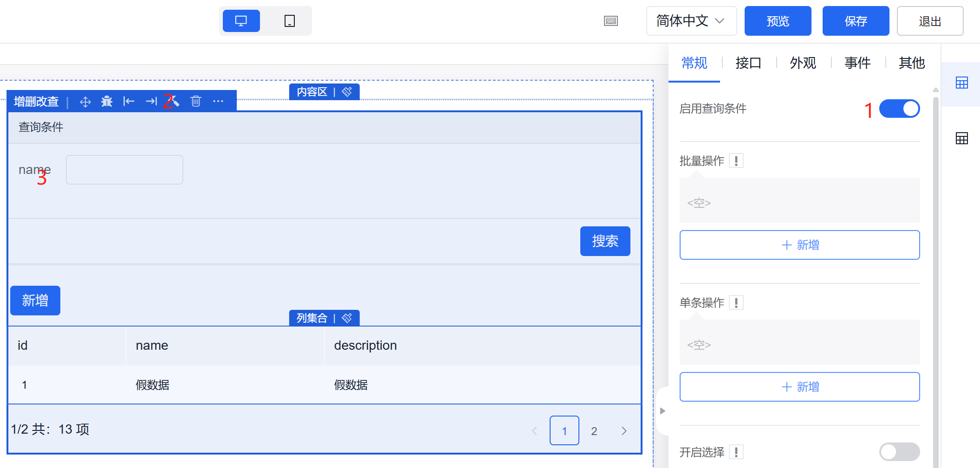Click the brush icon on 内容区 label

(347, 92)
